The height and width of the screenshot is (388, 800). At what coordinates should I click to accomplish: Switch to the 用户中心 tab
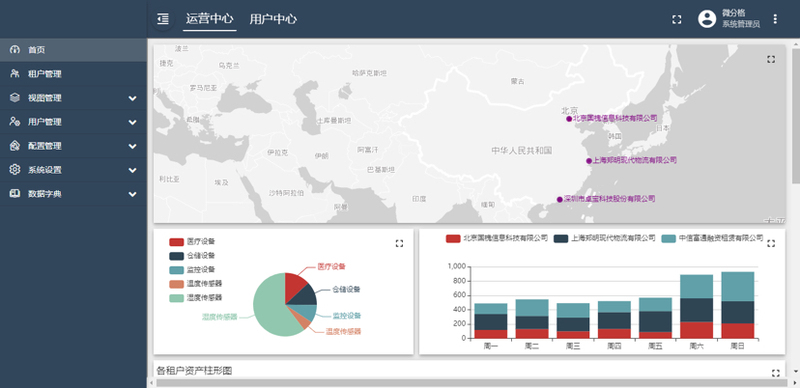(x=273, y=19)
